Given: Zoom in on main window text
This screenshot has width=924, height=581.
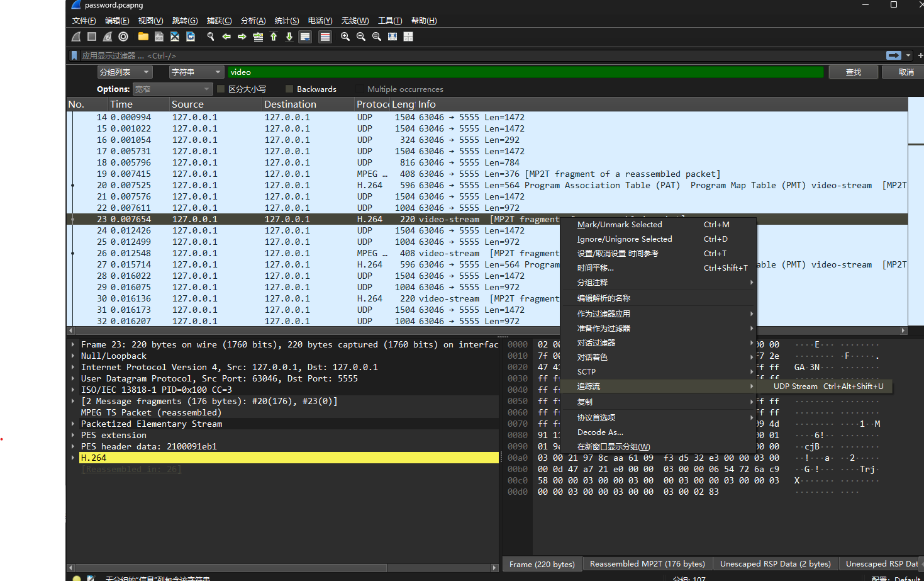Looking at the screenshot, I should pos(345,37).
